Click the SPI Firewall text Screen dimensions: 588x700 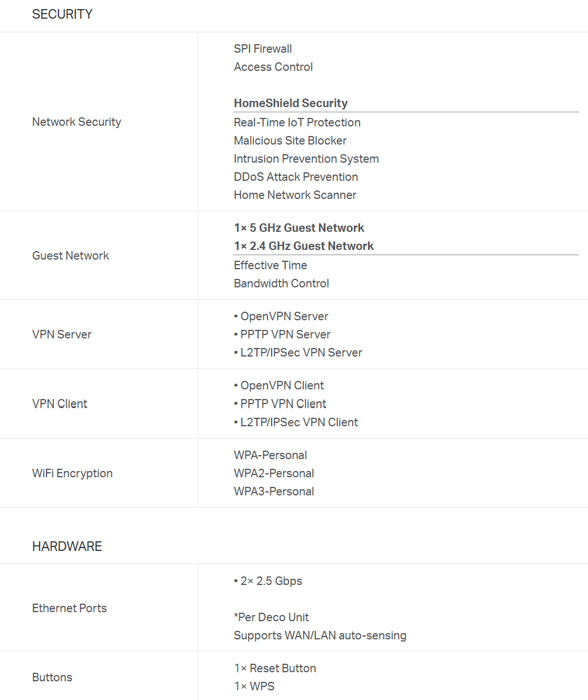(x=263, y=49)
